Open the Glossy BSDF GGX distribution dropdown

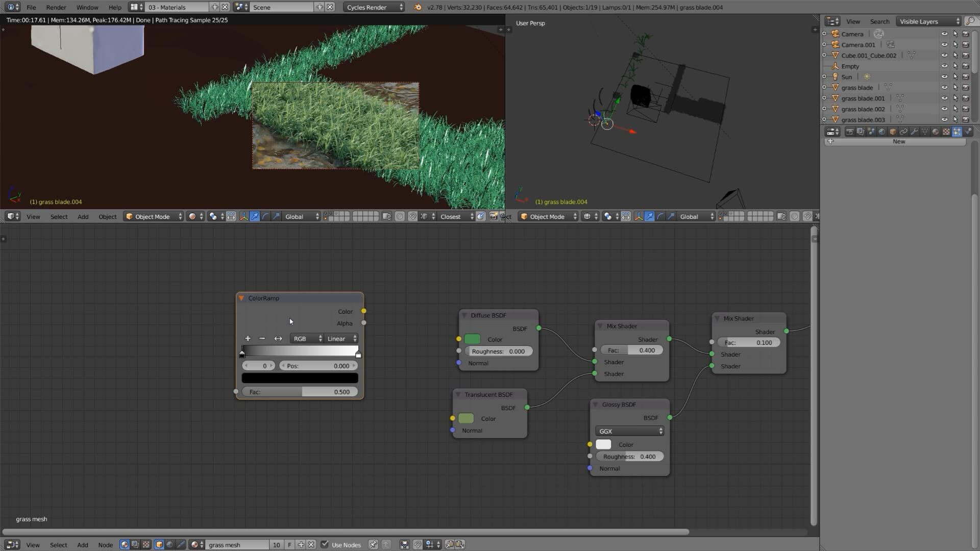click(630, 431)
